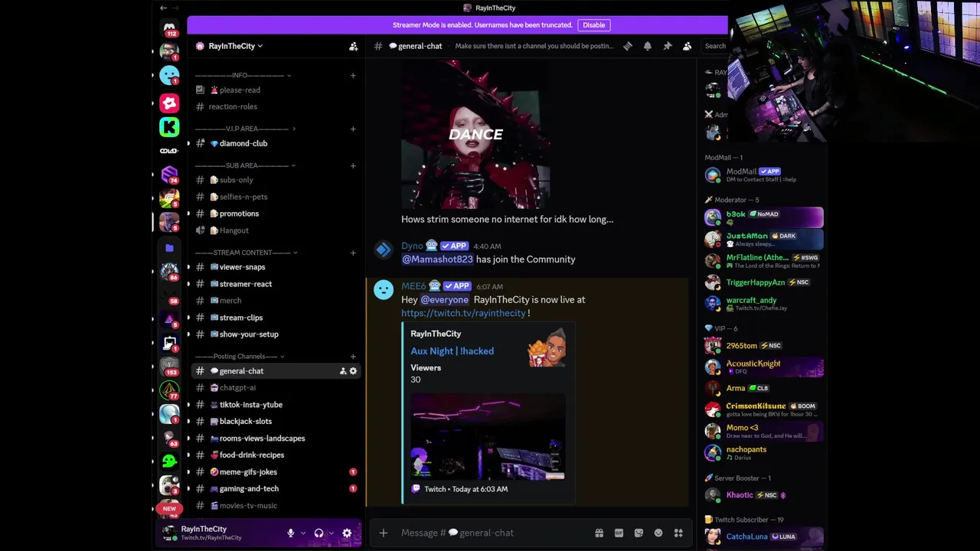Open headphones output options arrow
The image size is (980, 551).
coord(332,533)
